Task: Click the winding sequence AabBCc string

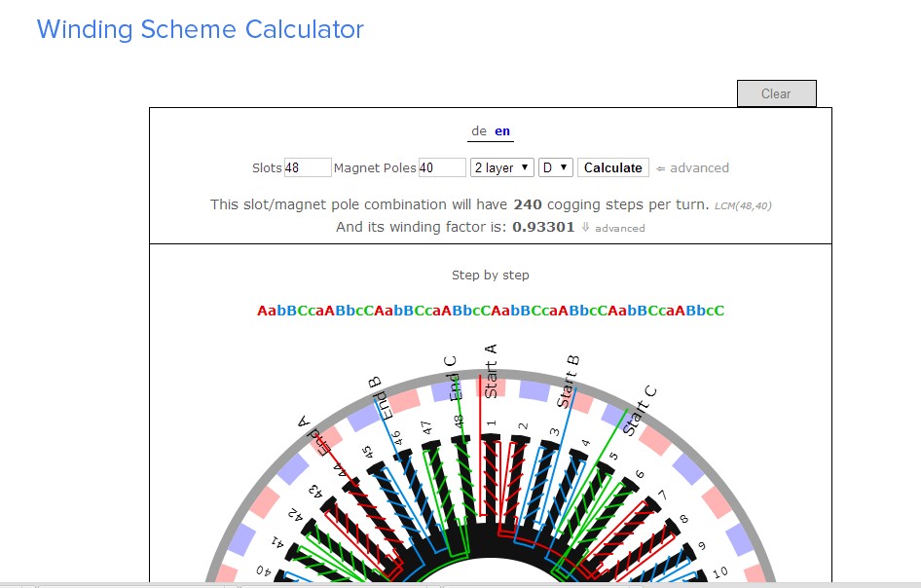Action: pyautogui.click(x=491, y=311)
